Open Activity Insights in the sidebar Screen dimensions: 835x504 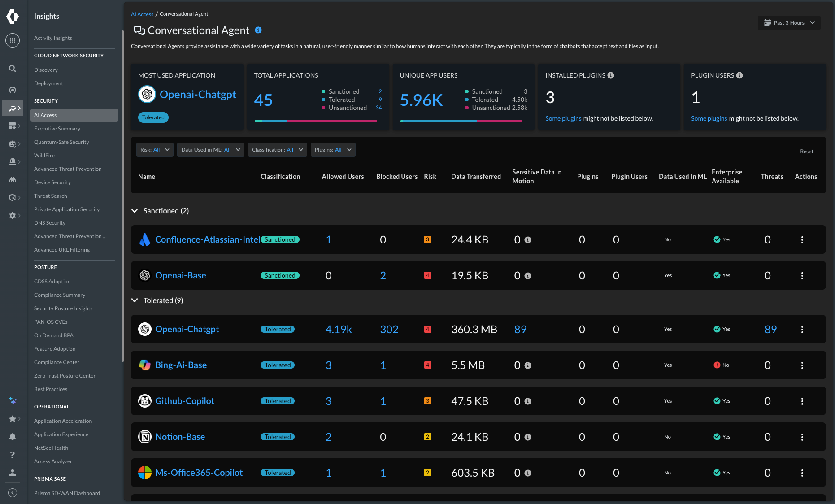click(x=53, y=38)
